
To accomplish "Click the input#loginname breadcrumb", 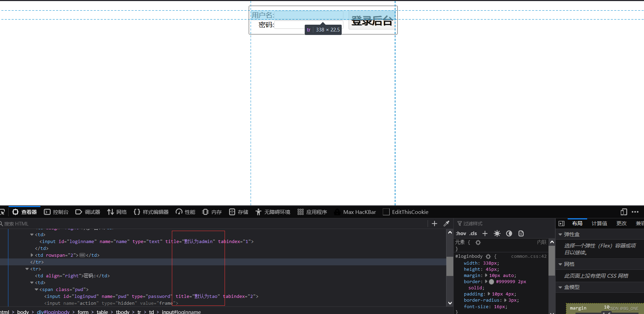I will (x=181, y=312).
